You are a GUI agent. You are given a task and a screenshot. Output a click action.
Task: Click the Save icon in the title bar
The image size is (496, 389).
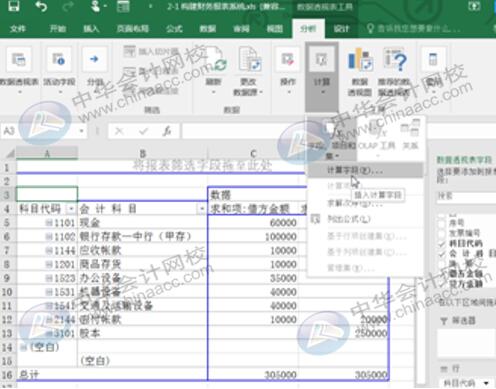pos(13,6)
